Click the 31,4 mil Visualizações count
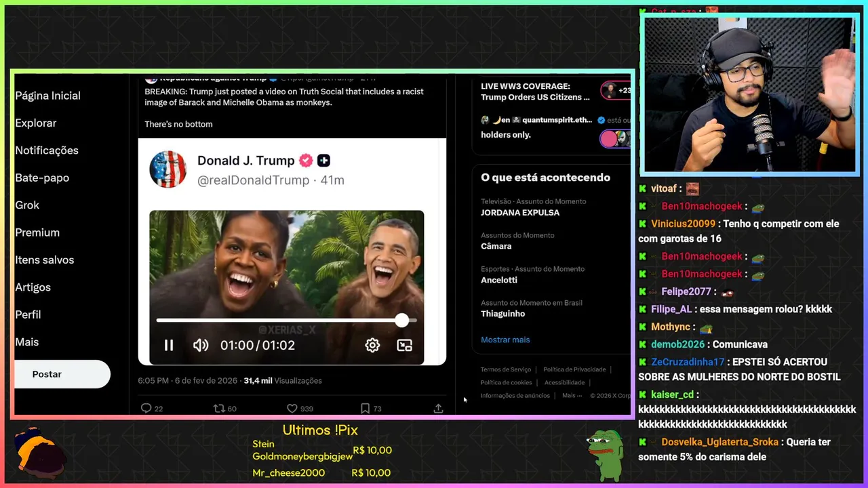Screen dimensions: 868x488 coord(283,381)
